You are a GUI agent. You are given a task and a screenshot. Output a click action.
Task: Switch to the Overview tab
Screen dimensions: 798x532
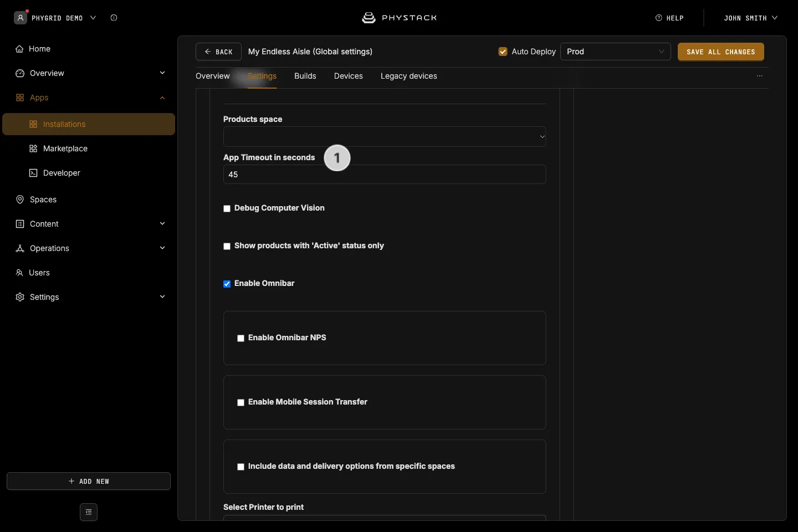click(213, 76)
